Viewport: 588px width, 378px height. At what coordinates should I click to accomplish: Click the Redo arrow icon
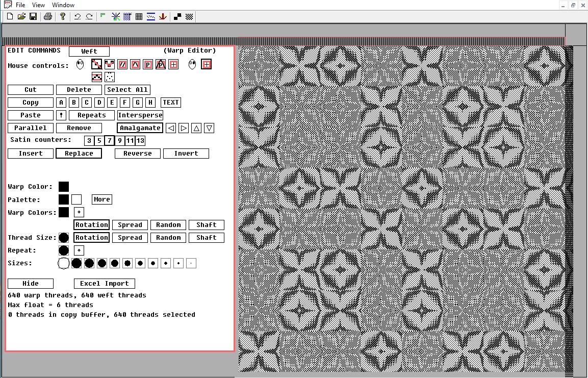(x=89, y=16)
